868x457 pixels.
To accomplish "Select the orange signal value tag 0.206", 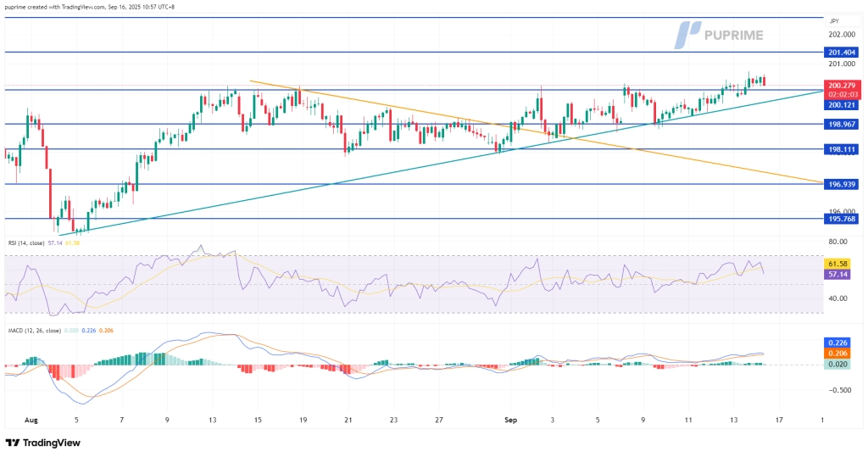I will coord(841,353).
